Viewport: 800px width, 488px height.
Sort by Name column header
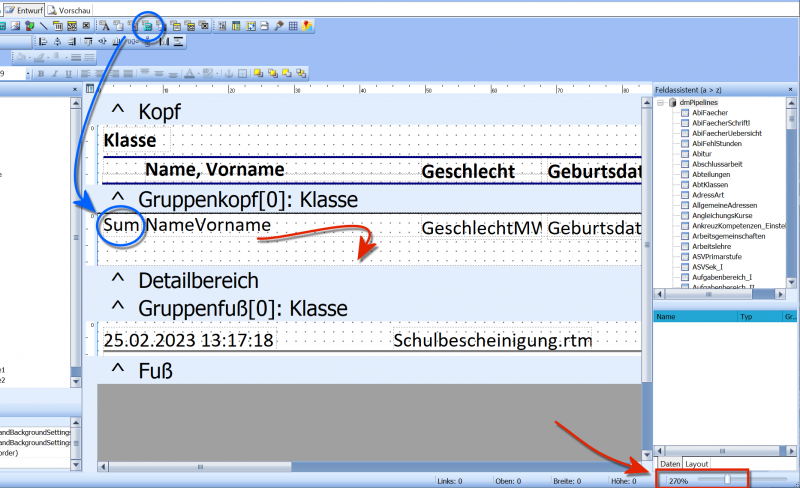(695, 316)
